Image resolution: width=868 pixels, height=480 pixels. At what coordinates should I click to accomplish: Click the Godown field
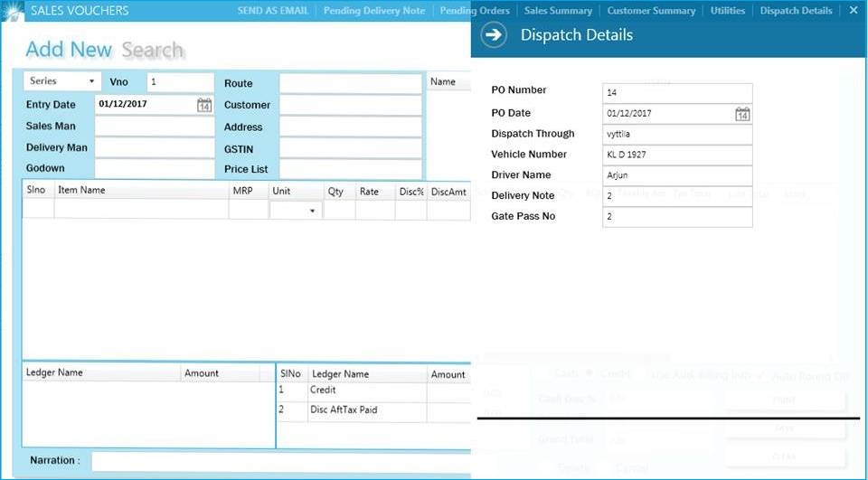pyautogui.click(x=155, y=168)
